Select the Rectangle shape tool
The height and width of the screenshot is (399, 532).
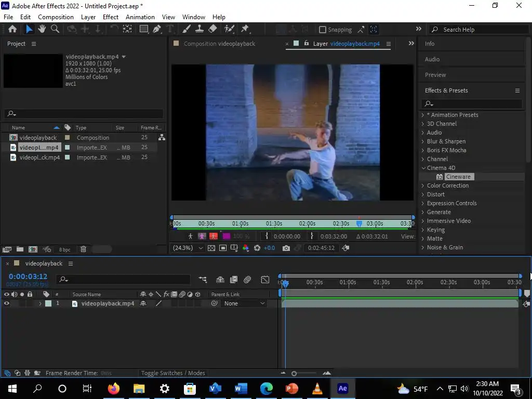pos(144,29)
